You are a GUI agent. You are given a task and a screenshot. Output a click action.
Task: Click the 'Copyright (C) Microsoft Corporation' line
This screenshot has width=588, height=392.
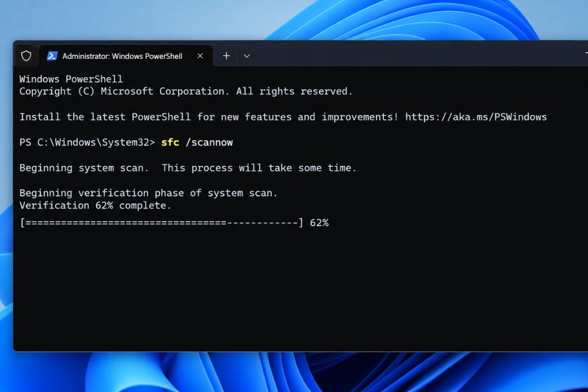pos(186,91)
